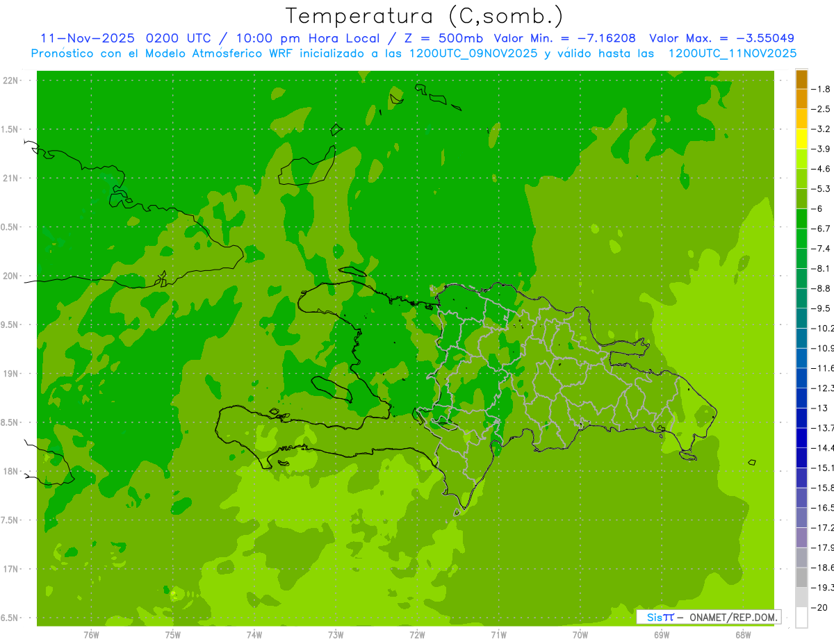Click the '72W' longitude label
834x644 pixels.
coord(417,634)
